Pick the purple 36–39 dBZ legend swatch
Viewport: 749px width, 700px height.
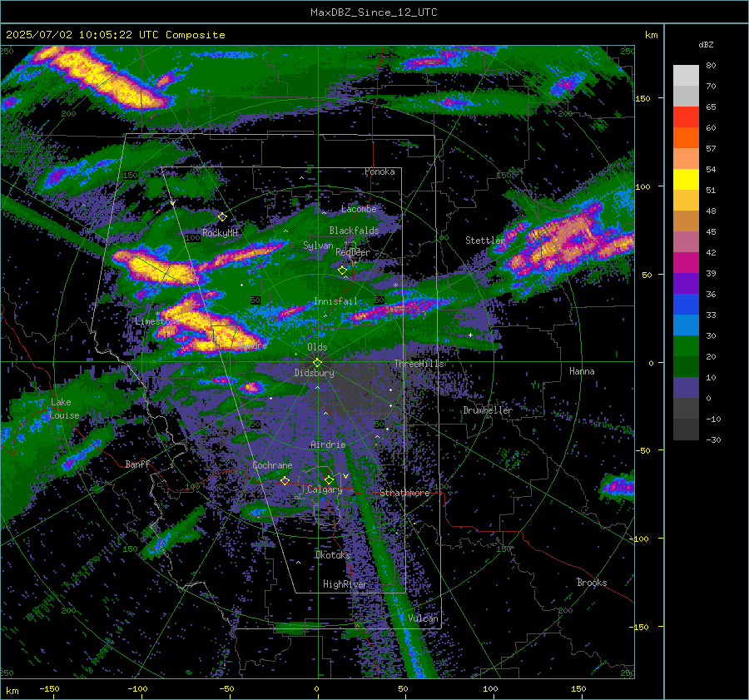686,283
